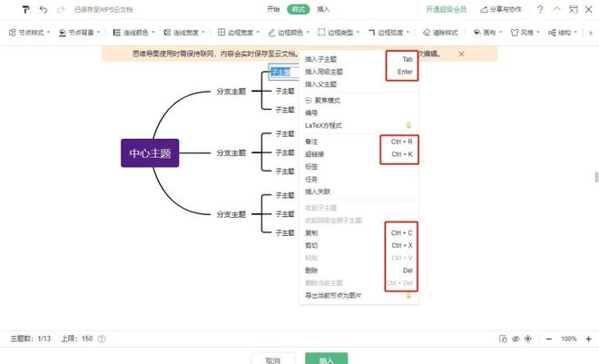The image size is (599, 364).
Task: Click the format painter icon in title bar
Action: (25, 9)
